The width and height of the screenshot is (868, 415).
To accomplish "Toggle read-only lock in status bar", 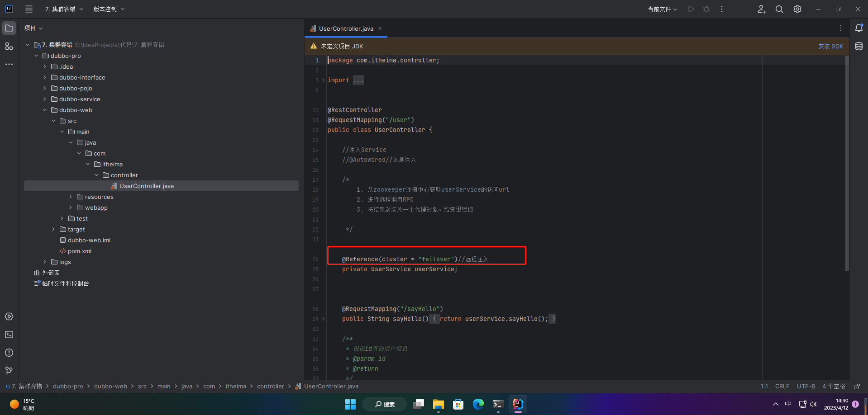I will pyautogui.click(x=857, y=387).
